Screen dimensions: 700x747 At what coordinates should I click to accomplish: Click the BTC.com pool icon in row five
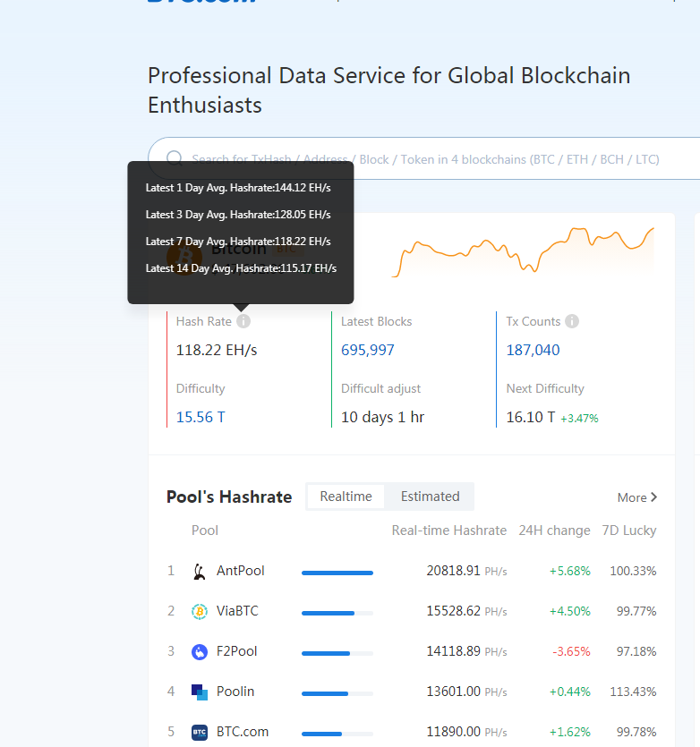click(x=199, y=732)
